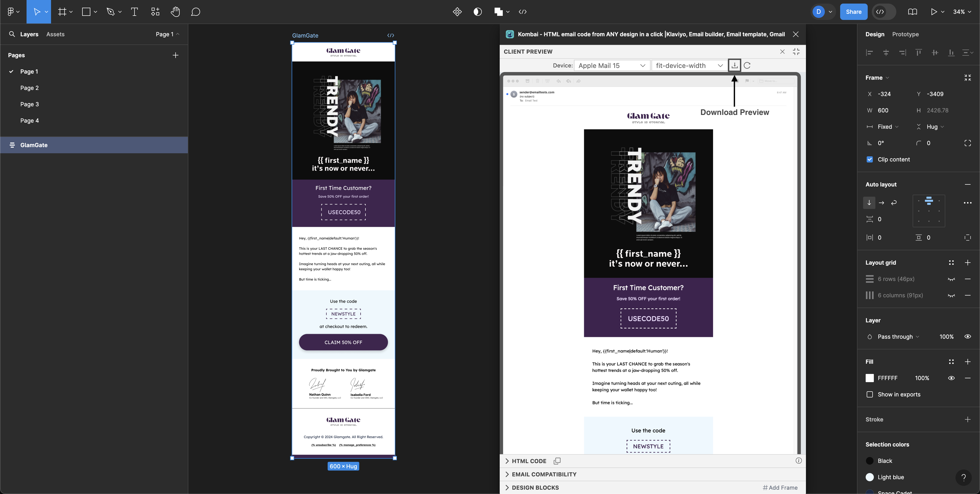Toggle Dev Mode switch
Image resolution: width=980 pixels, height=494 pixels.
tap(884, 12)
